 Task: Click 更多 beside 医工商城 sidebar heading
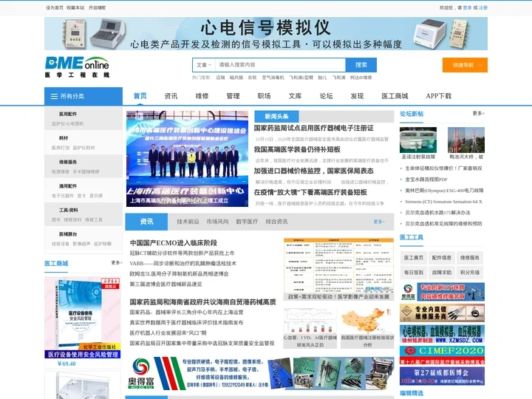[x=117, y=262]
